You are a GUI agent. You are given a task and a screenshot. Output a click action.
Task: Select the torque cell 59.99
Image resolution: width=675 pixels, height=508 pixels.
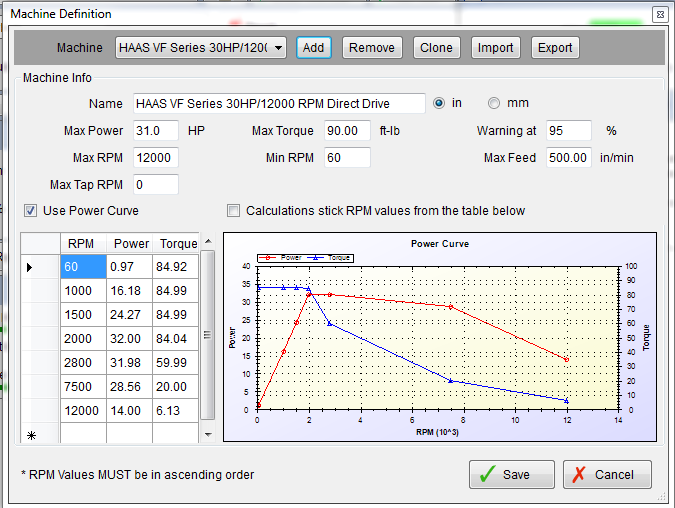tap(175, 362)
